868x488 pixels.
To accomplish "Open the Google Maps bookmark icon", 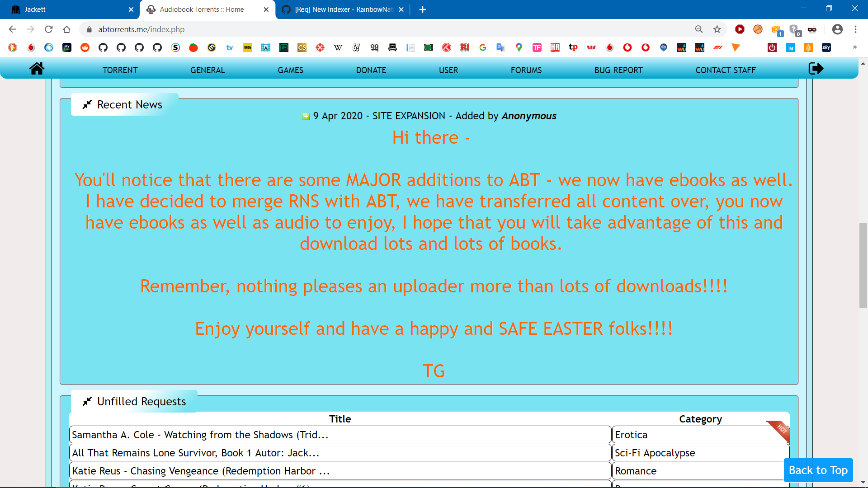I will (x=519, y=47).
